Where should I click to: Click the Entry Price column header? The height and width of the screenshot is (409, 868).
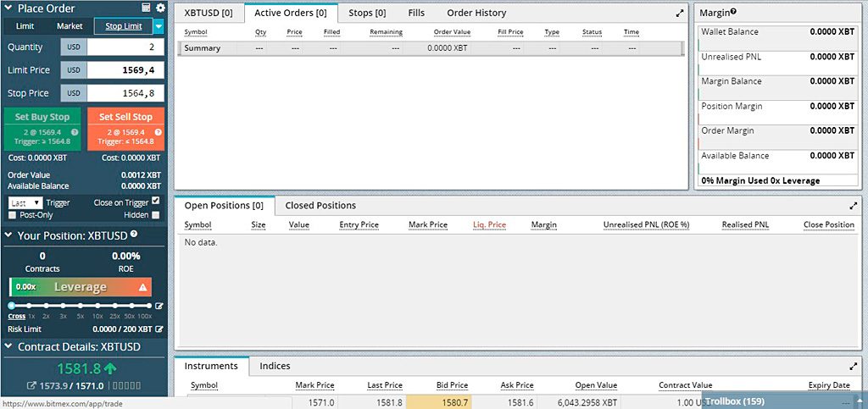point(359,225)
